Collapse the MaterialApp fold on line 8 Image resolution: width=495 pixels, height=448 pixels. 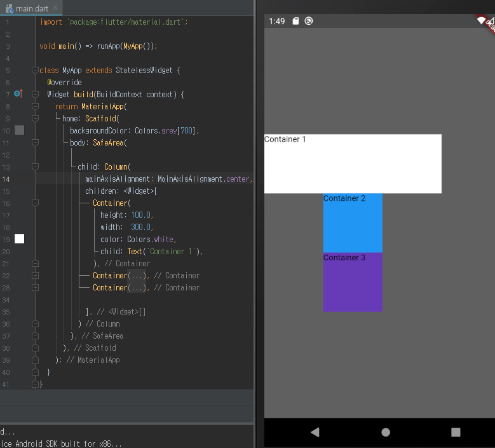(35, 106)
